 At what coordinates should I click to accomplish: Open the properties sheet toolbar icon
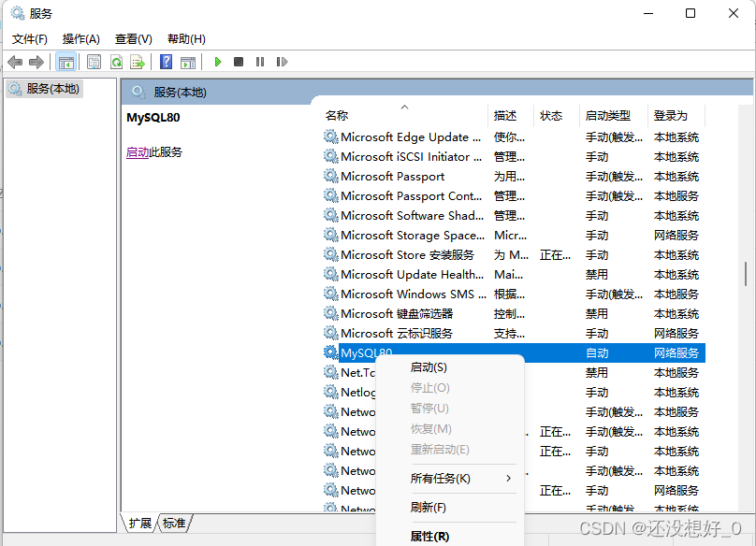click(x=94, y=62)
